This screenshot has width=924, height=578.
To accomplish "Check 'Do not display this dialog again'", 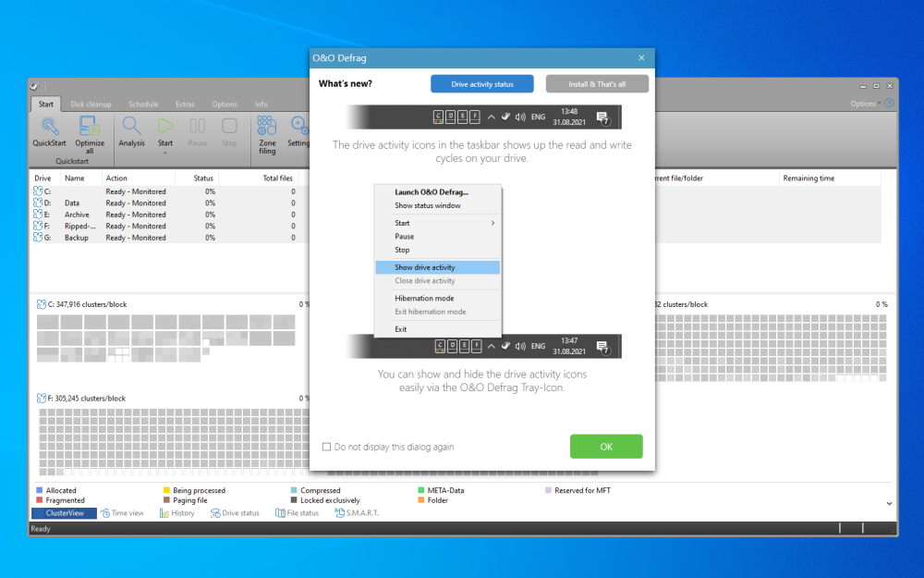I will pyautogui.click(x=326, y=447).
